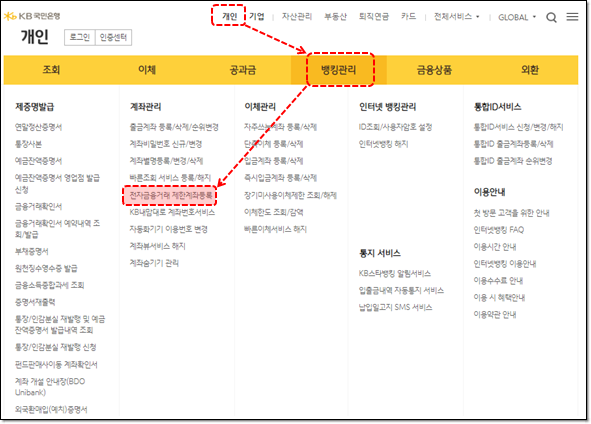This screenshot has width=591, height=424.
Task: Open 빠른조회 서비스 등록/해지 link
Action: coord(170,178)
